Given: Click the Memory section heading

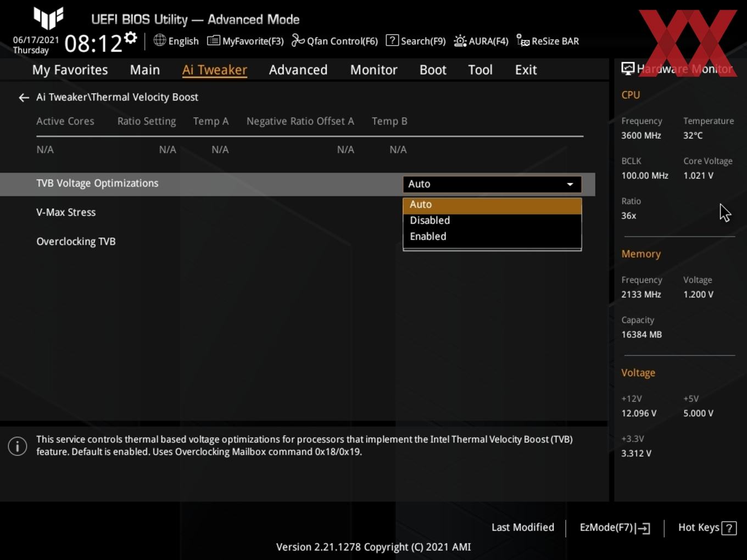Looking at the screenshot, I should (x=641, y=254).
